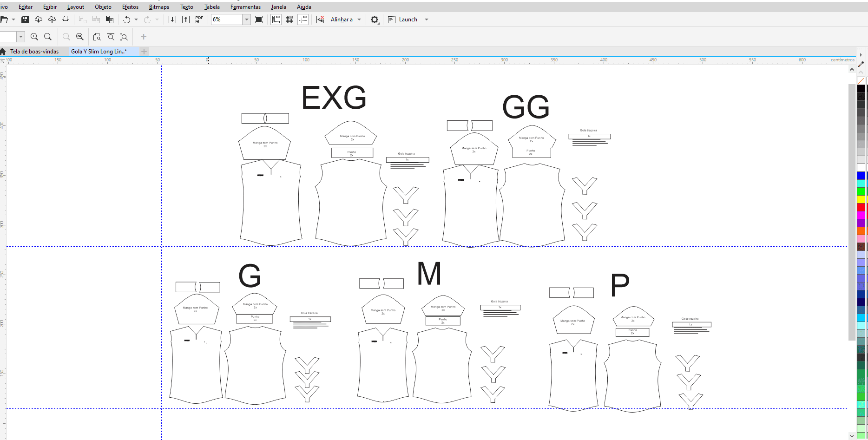Open the Exibir menu
The width and height of the screenshot is (868, 440).
(x=50, y=7)
